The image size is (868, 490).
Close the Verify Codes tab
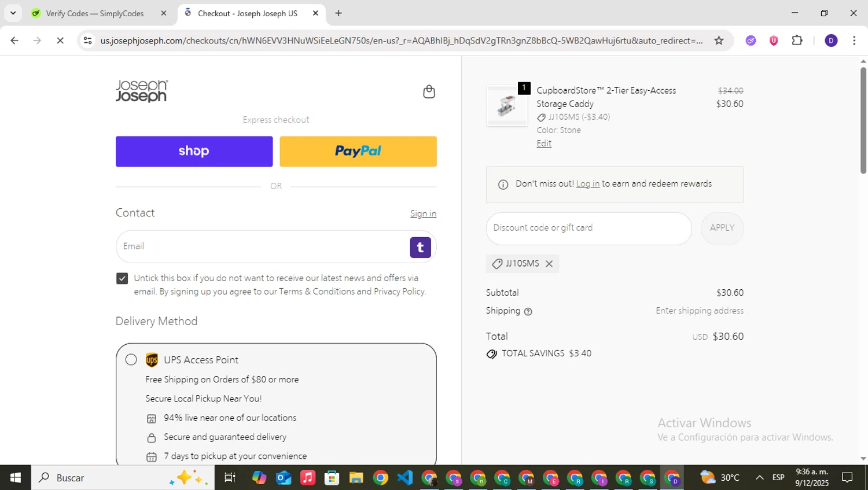(x=164, y=13)
